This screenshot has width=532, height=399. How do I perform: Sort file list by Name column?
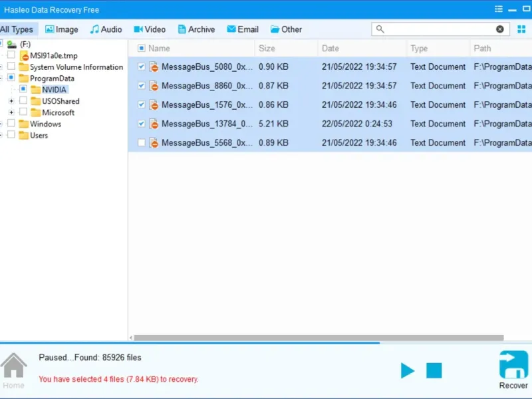(159, 49)
